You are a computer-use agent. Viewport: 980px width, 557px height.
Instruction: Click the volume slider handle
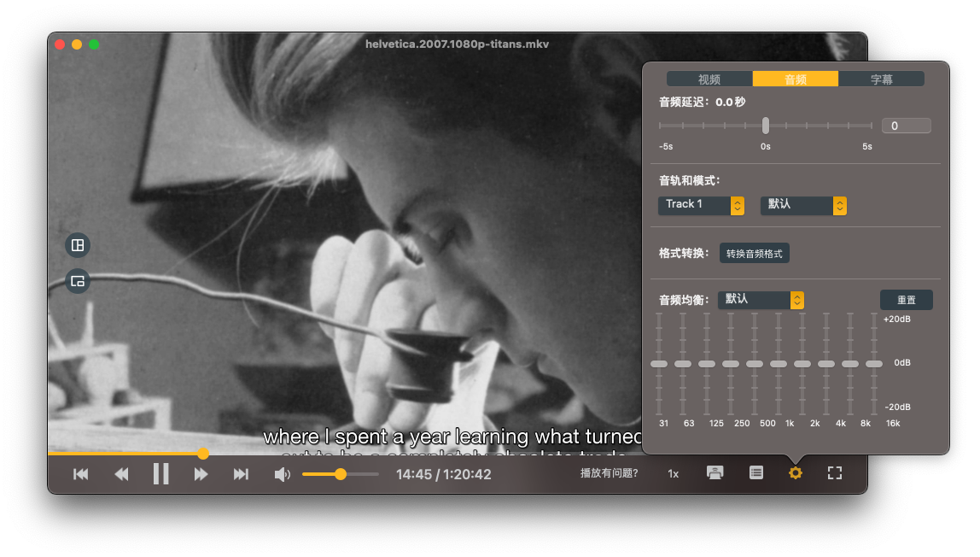pos(341,474)
